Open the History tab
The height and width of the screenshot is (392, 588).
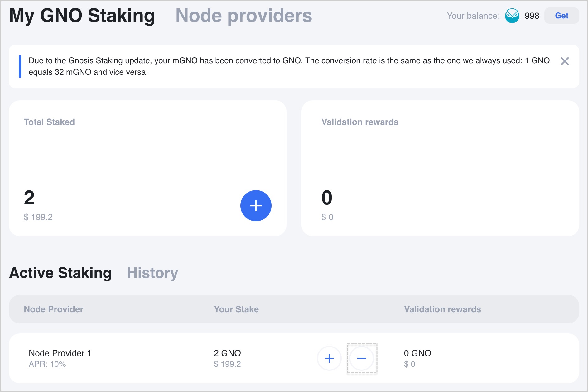click(x=152, y=273)
